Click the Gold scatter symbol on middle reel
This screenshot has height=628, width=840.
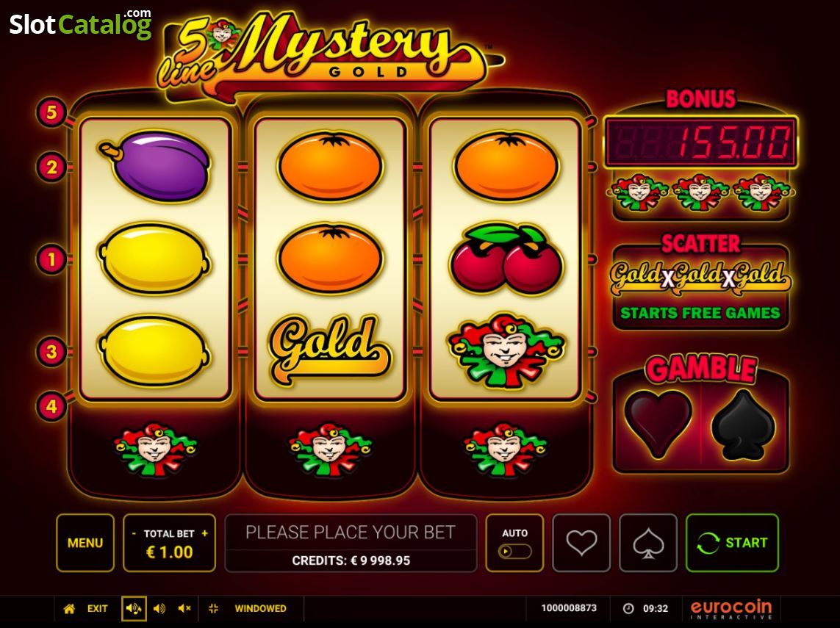click(329, 349)
